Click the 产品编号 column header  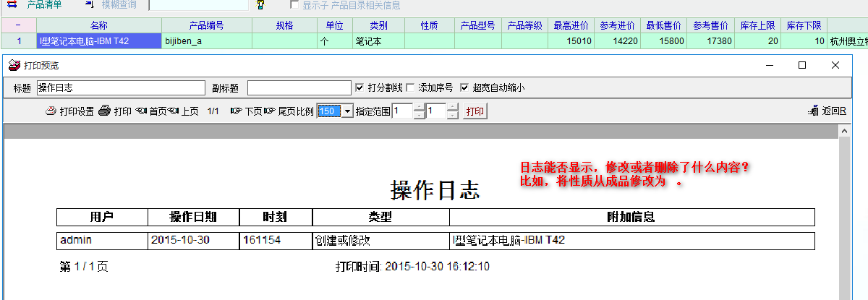point(206,25)
